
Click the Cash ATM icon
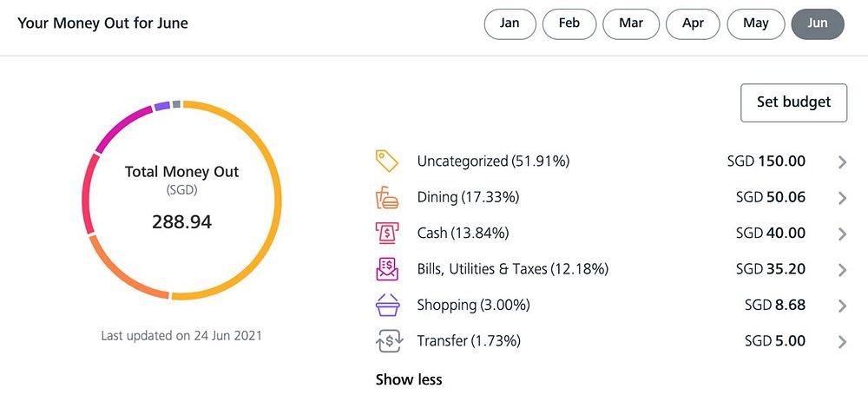point(386,234)
